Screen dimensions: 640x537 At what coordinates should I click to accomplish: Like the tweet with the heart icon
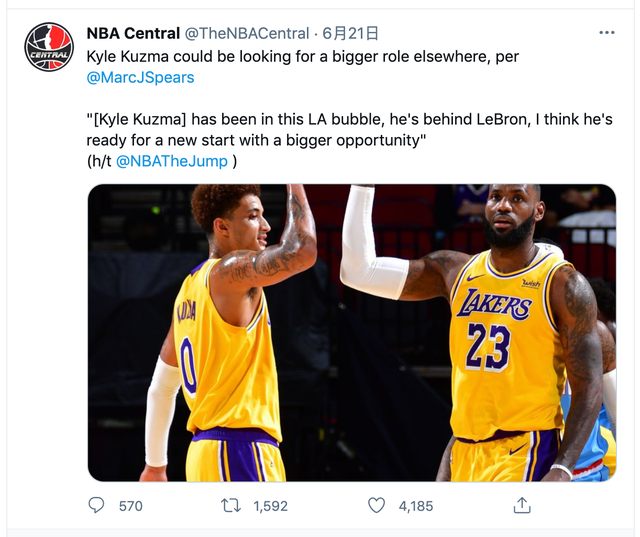(x=376, y=506)
